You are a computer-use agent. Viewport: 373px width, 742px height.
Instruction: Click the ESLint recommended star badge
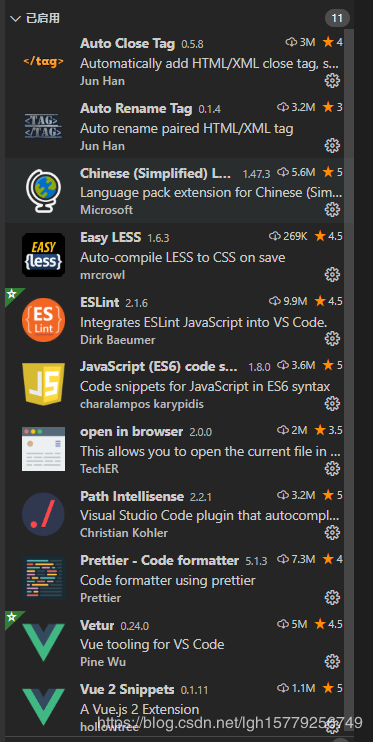tap(12, 294)
